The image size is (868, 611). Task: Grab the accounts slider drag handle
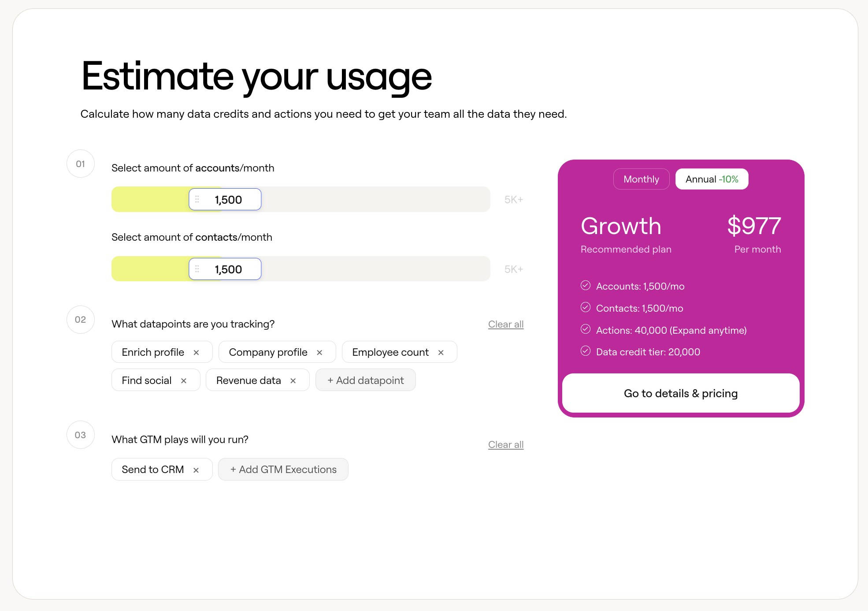pos(197,199)
